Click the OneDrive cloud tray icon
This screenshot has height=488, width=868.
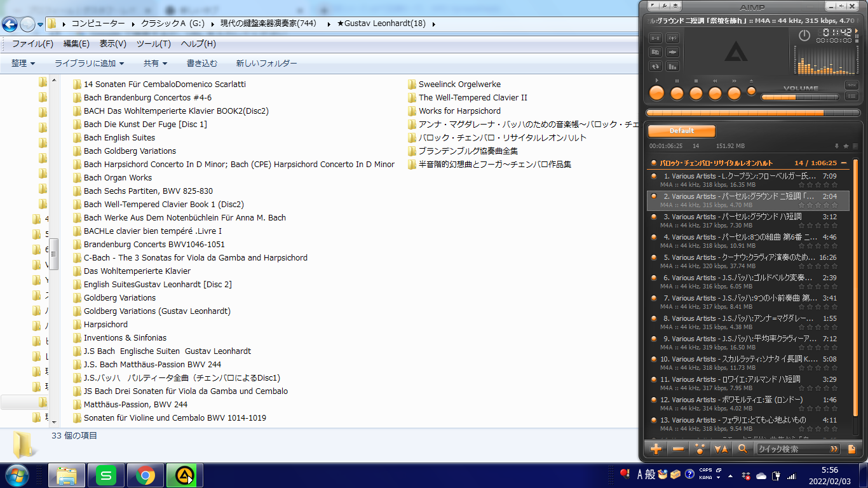tap(760, 475)
